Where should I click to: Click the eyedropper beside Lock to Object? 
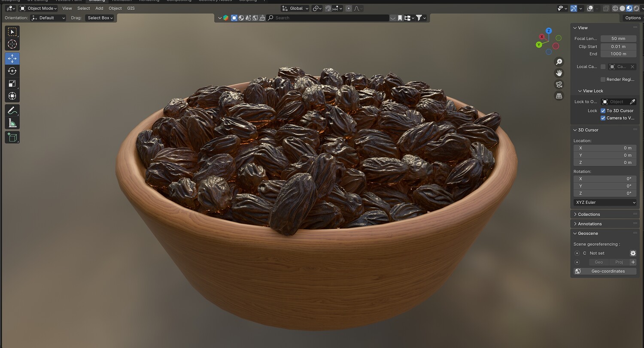click(632, 102)
